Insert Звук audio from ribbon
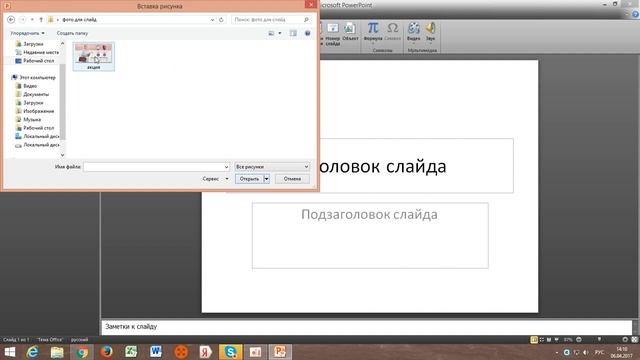Viewport: 640px width, 360px height. (430, 33)
